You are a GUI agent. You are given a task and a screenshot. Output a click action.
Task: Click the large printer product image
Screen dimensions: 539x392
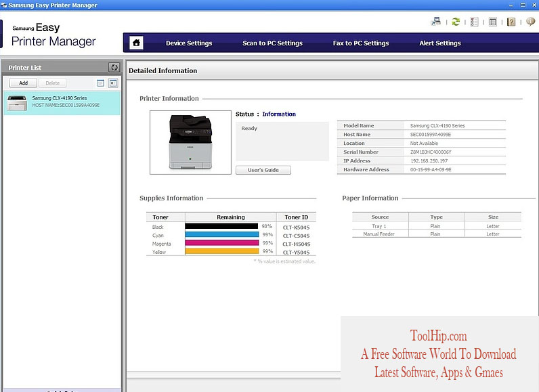(x=190, y=142)
